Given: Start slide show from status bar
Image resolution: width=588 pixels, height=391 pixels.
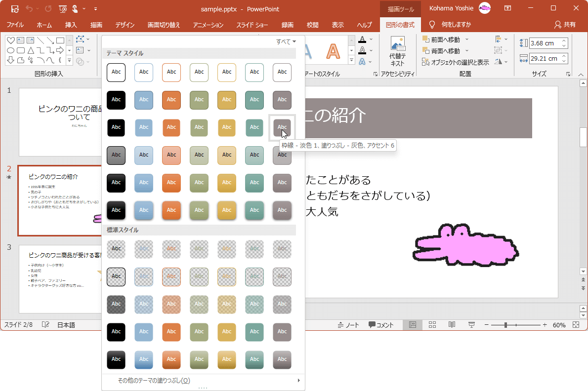Looking at the screenshot, I should tap(471, 325).
